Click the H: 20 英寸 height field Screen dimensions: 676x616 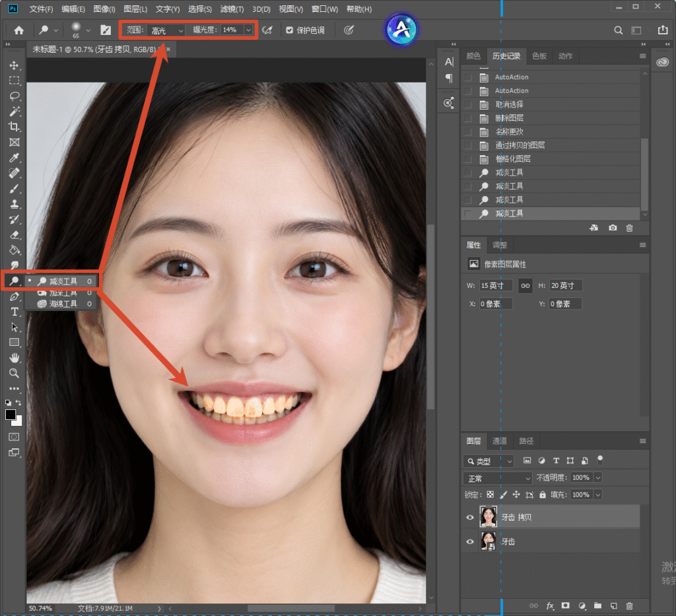(x=566, y=285)
